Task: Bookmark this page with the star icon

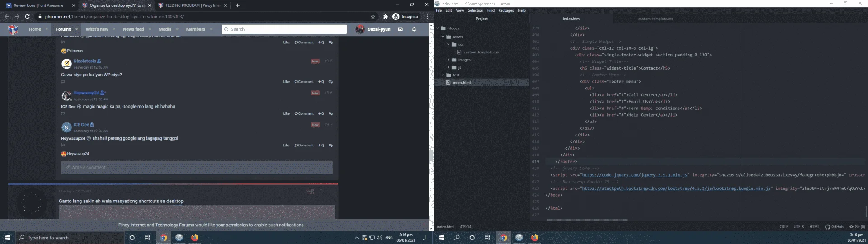Action: [373, 17]
